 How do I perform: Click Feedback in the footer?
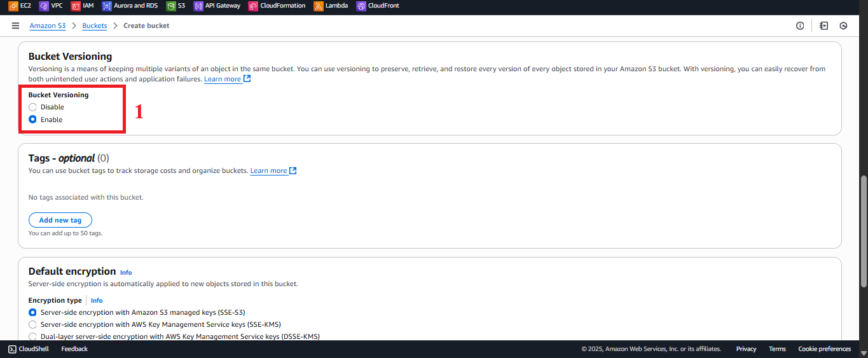click(x=74, y=349)
